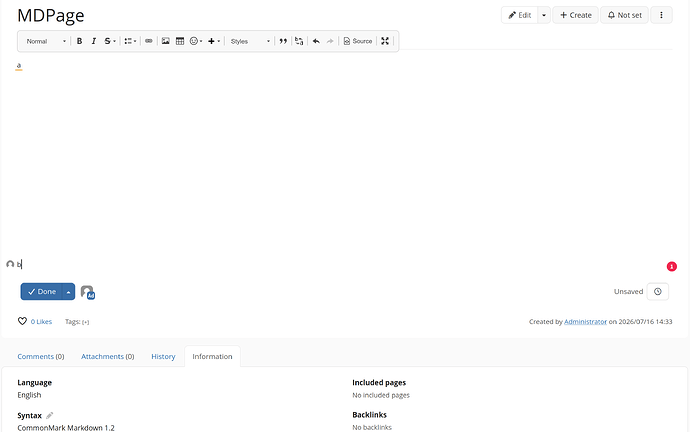This screenshot has height=432, width=690.
Task: Insert a block quote
Action: (283, 41)
